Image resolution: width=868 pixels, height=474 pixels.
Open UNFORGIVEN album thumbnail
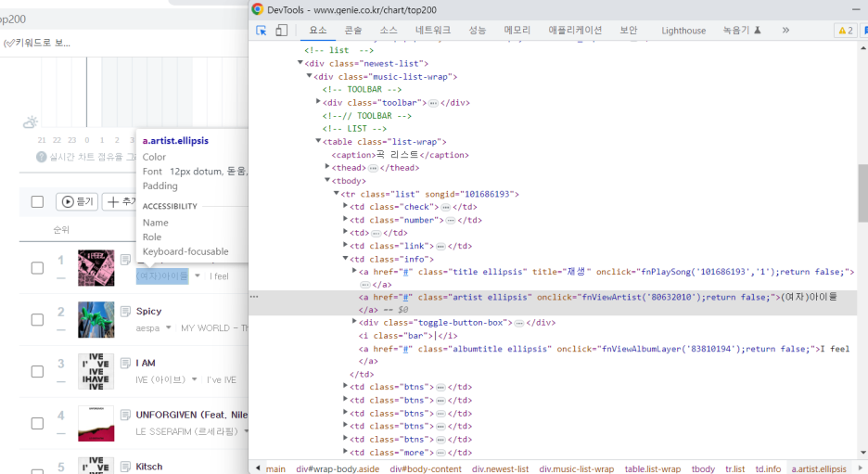tap(96, 424)
